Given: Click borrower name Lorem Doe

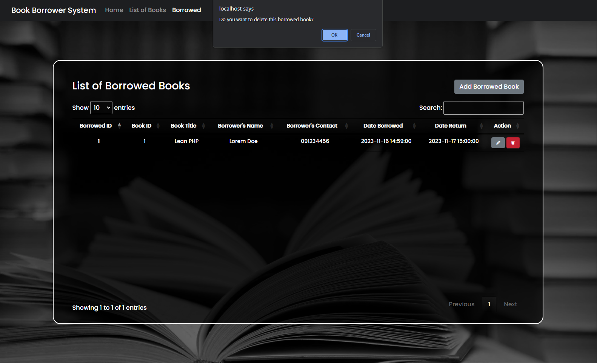Looking at the screenshot, I should (x=243, y=141).
